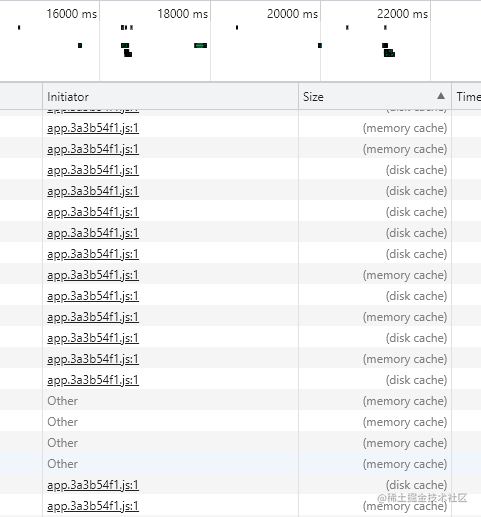Click the lone request marker just before the 20000 ms gridline
The height and width of the screenshot is (517, 481).
point(320,45)
